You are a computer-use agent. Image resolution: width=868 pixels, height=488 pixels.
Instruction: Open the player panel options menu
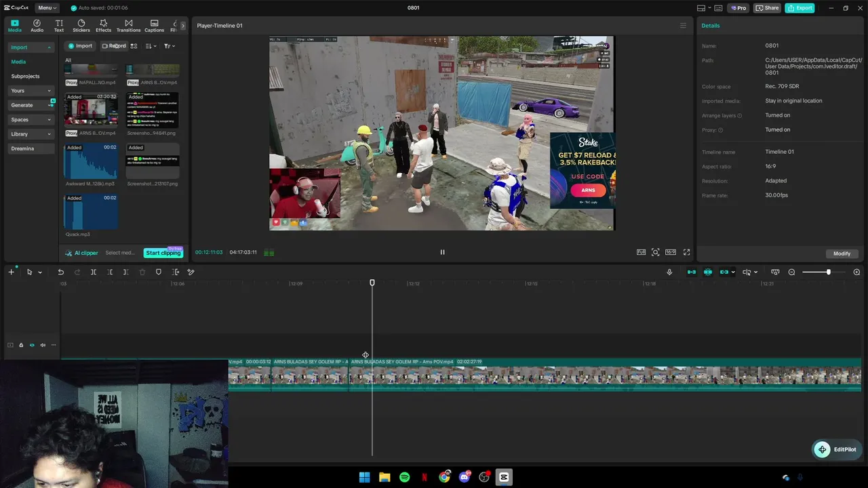683,26
